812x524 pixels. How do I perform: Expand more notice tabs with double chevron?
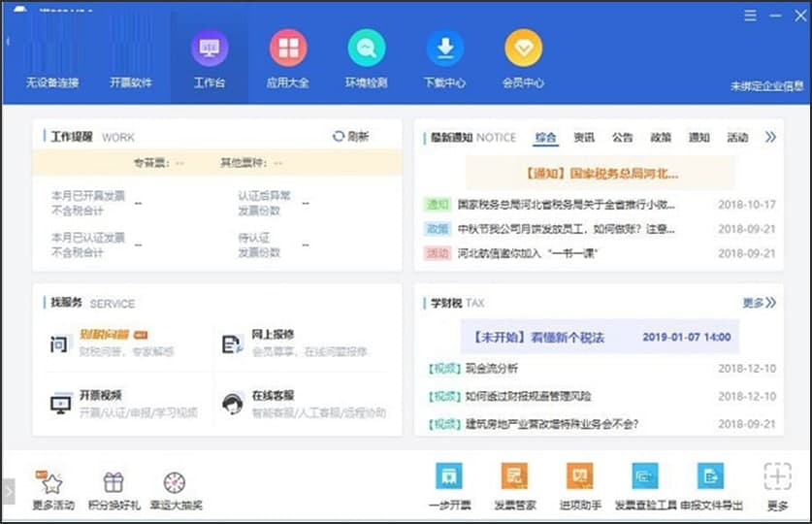[770, 138]
